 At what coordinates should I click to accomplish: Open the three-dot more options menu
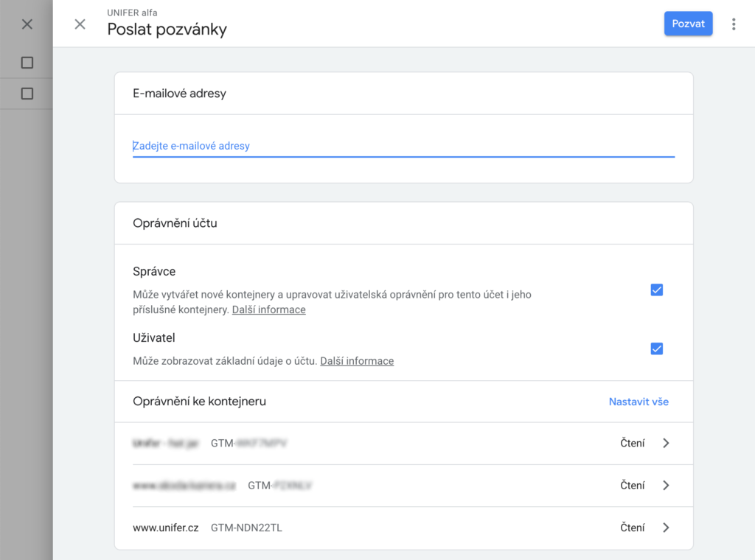(x=733, y=24)
